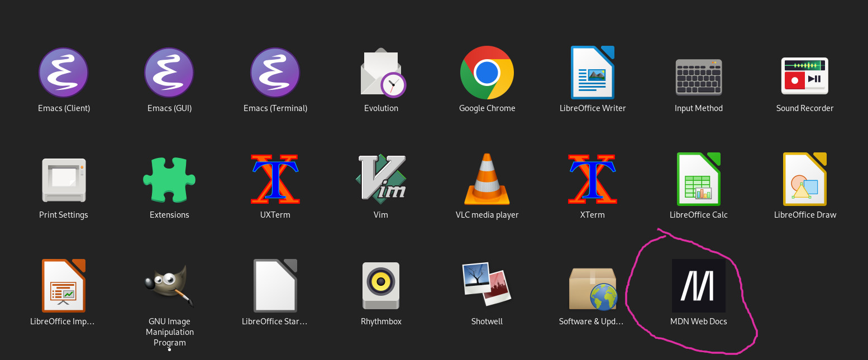Viewport: 868px width, 360px height.
Task: Launch the MDN Web Docs app
Action: (698, 286)
